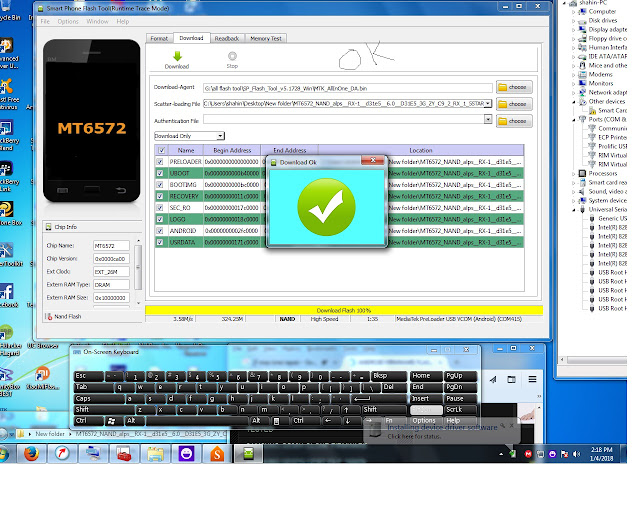Uncheck the PRELOADER partition checkbox

pos(160,162)
